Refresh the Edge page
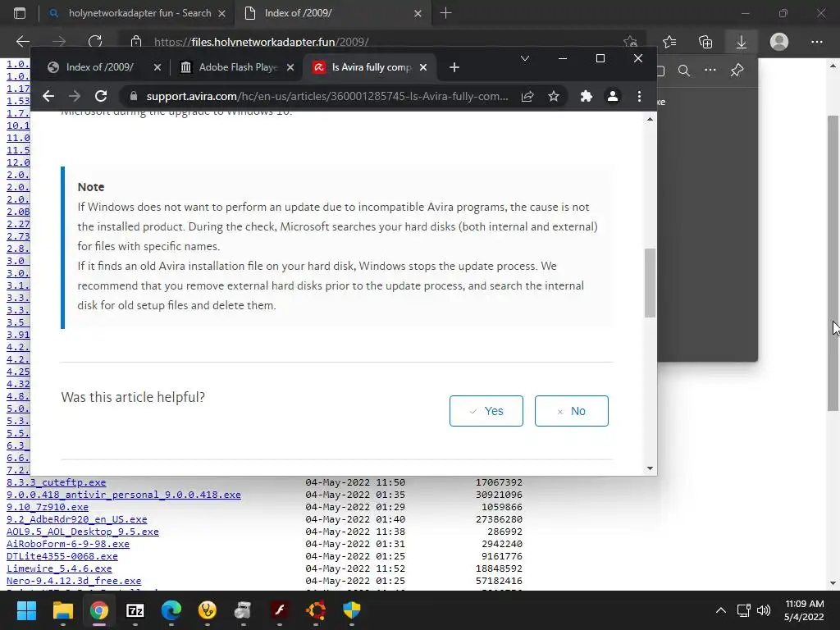 95,41
